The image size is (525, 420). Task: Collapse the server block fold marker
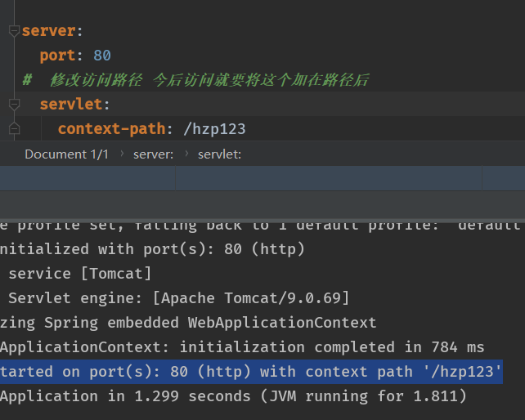point(13,31)
